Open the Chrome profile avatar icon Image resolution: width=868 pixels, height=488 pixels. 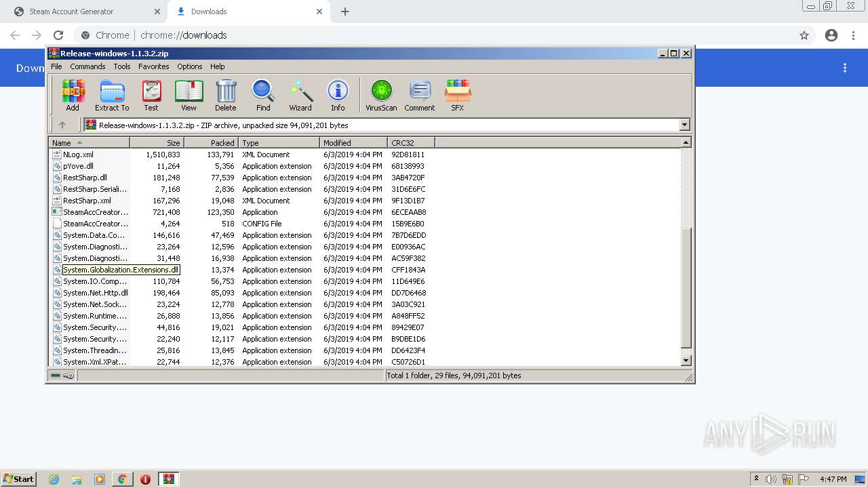pyautogui.click(x=831, y=35)
